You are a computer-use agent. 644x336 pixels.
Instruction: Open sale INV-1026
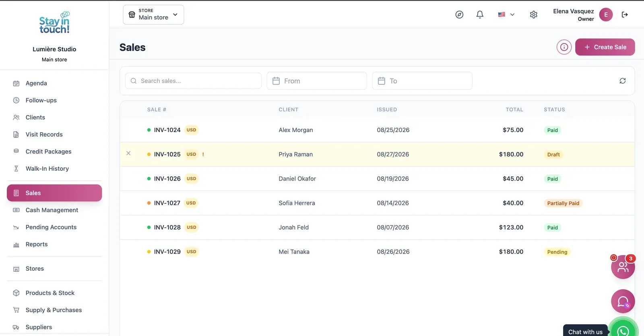click(x=167, y=178)
